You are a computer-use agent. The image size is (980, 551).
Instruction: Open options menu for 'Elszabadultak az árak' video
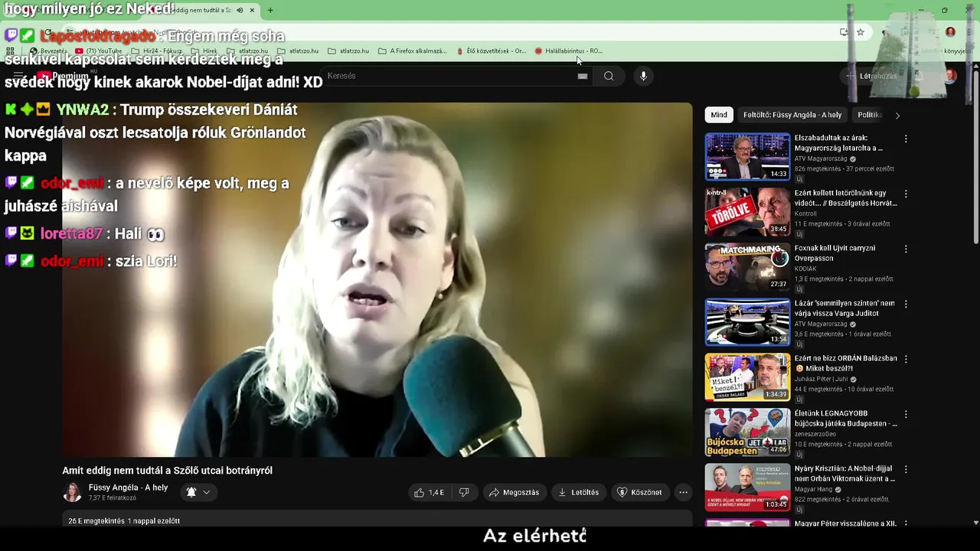pyautogui.click(x=906, y=139)
